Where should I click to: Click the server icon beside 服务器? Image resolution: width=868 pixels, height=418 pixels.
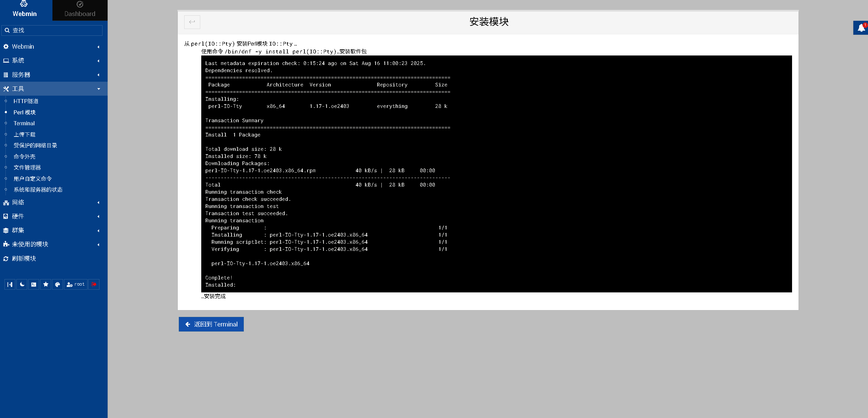point(6,75)
